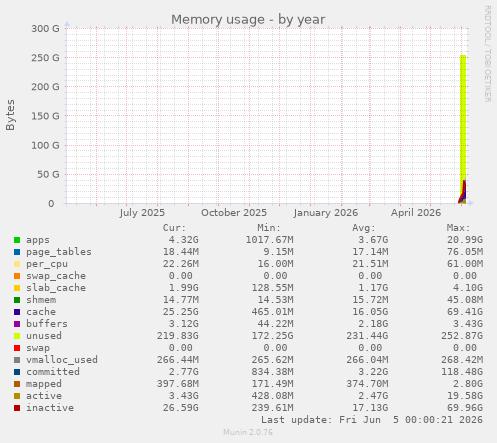This screenshot has height=443, width=497.
Task: Select the slab_cache current value 1.99G
Action: click(x=183, y=288)
